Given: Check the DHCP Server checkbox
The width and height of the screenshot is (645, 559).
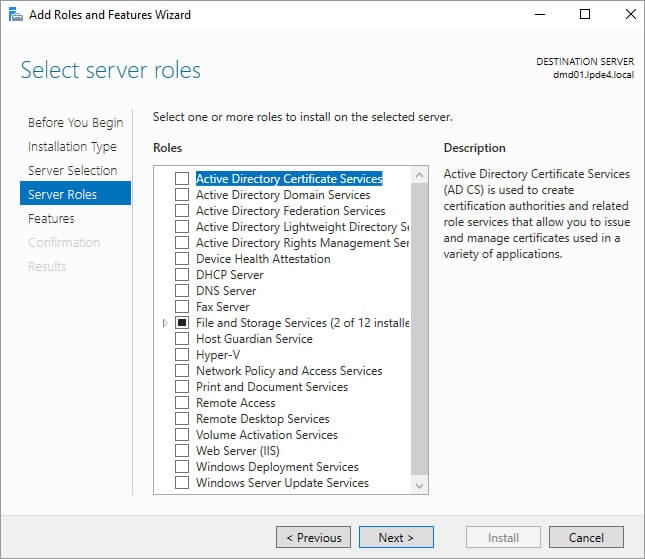Looking at the screenshot, I should click(182, 275).
